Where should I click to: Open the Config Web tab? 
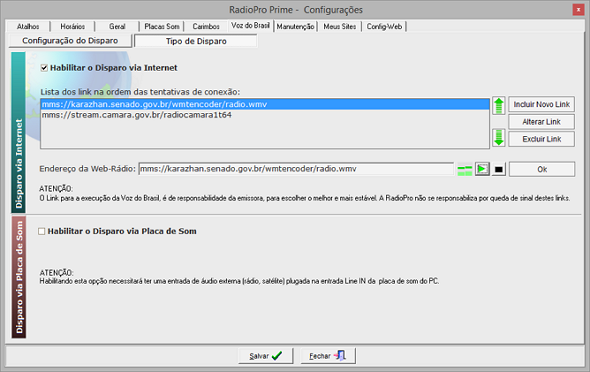(384, 26)
